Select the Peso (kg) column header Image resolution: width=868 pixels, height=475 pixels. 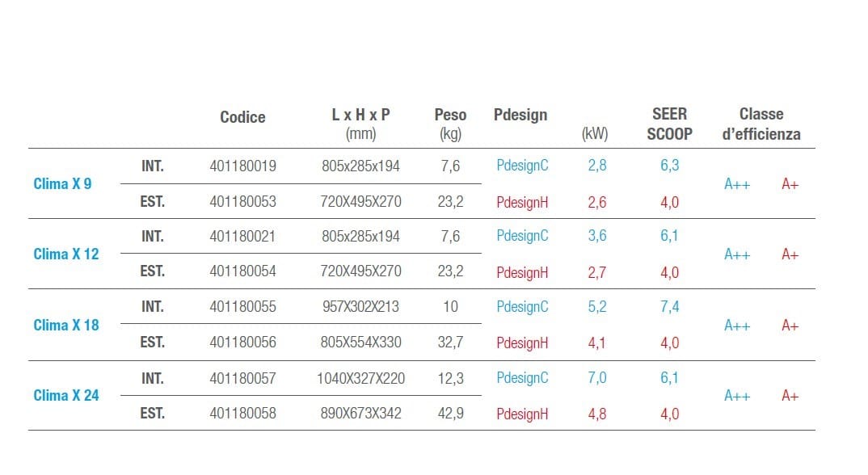coord(450,124)
